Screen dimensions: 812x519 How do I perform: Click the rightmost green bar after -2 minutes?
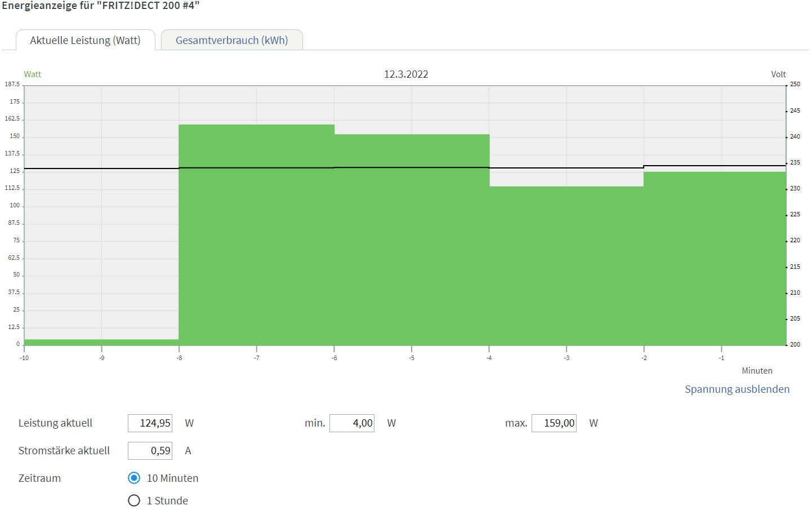pos(715,259)
